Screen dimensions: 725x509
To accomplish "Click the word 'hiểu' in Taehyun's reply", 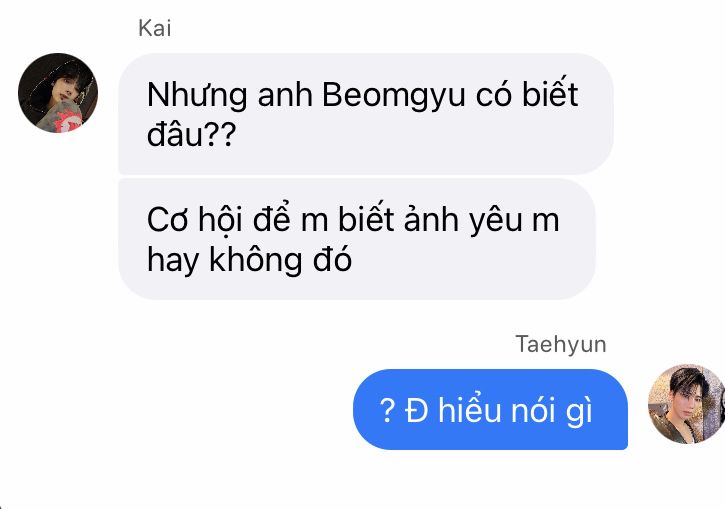I will (x=469, y=411).
